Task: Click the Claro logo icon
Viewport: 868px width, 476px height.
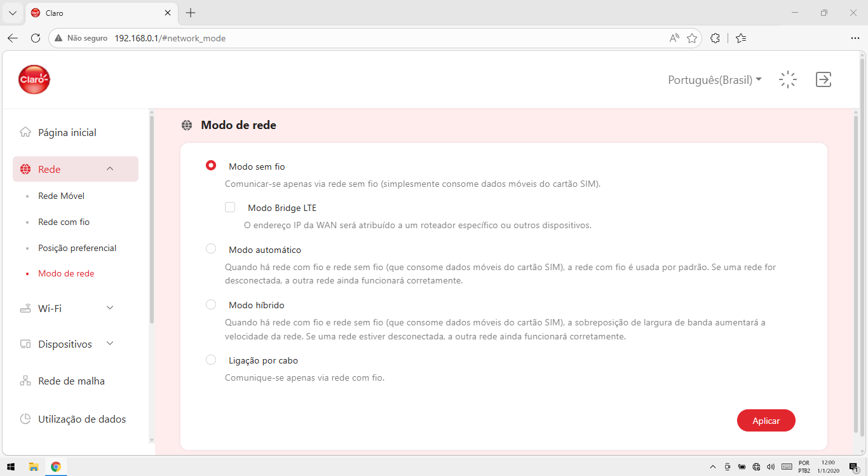Action: (34, 79)
